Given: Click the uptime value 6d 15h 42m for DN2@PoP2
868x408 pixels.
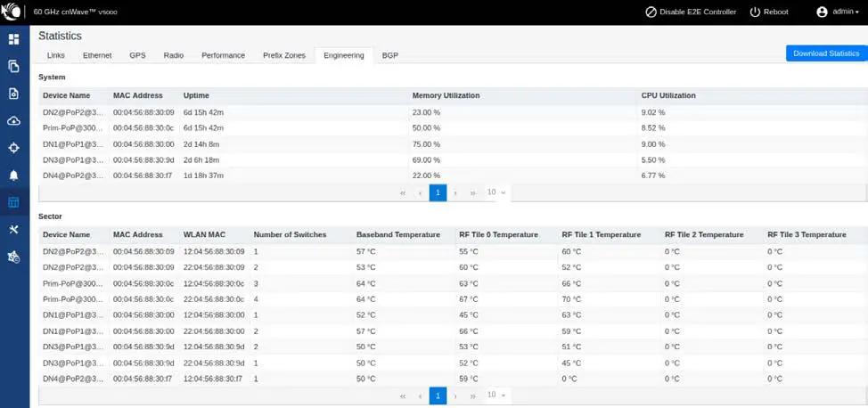Looking at the screenshot, I should coord(203,112).
